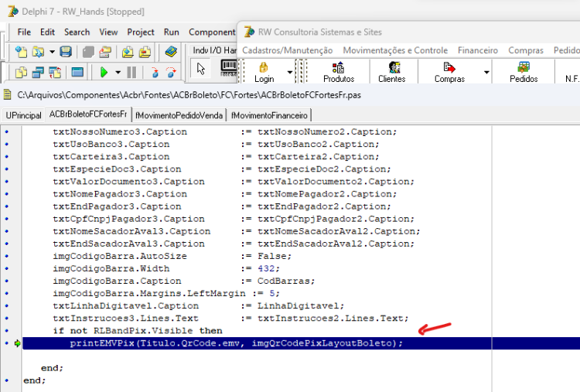
Task: Click the Trace Into debug icon
Action: (155, 72)
